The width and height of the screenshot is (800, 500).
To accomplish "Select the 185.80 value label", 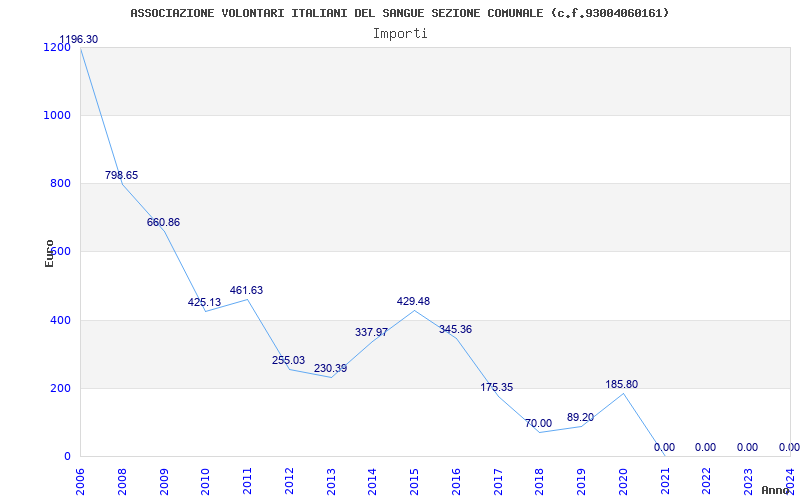I will [621, 384].
